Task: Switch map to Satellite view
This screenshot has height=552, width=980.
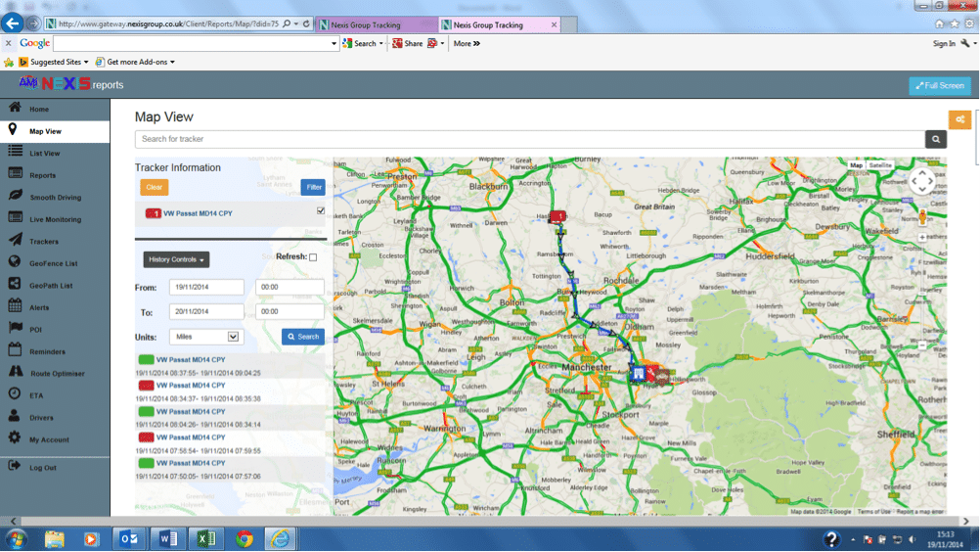Action: (x=880, y=165)
